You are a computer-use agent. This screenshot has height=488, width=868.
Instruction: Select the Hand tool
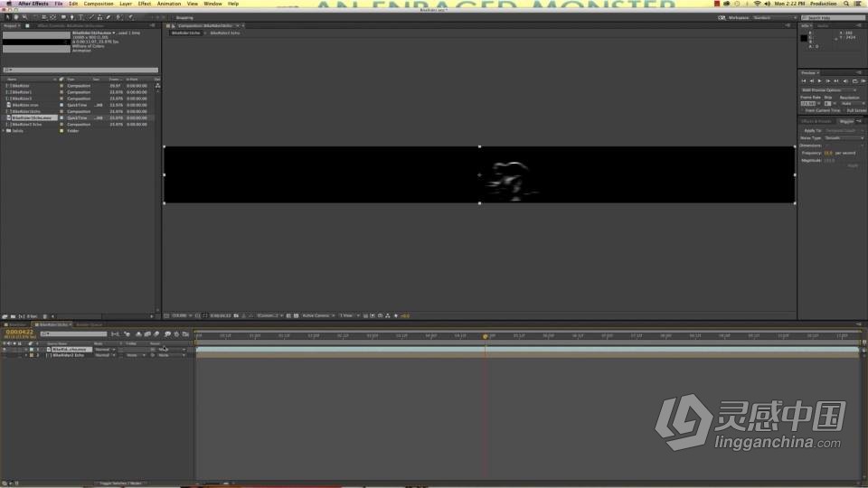(15, 17)
